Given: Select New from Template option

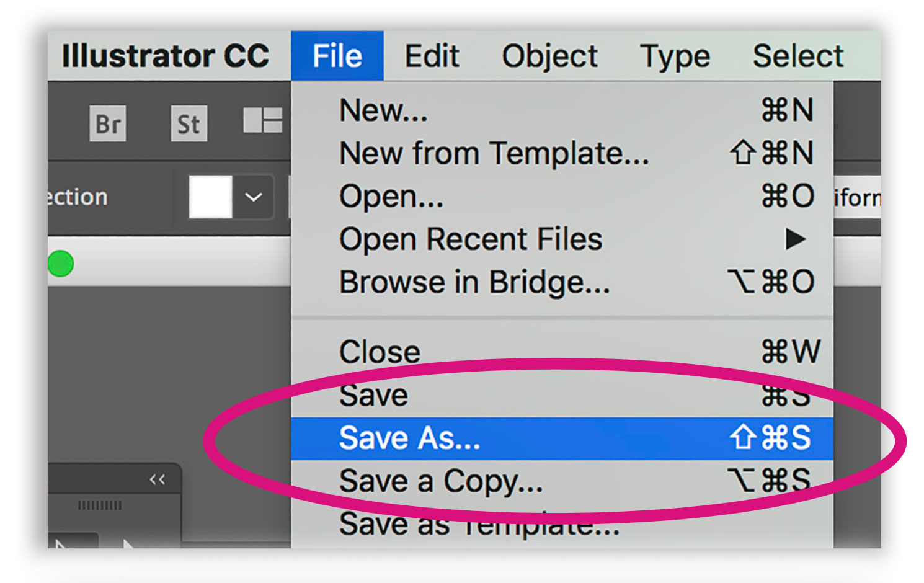Looking at the screenshot, I should pyautogui.click(x=494, y=154).
